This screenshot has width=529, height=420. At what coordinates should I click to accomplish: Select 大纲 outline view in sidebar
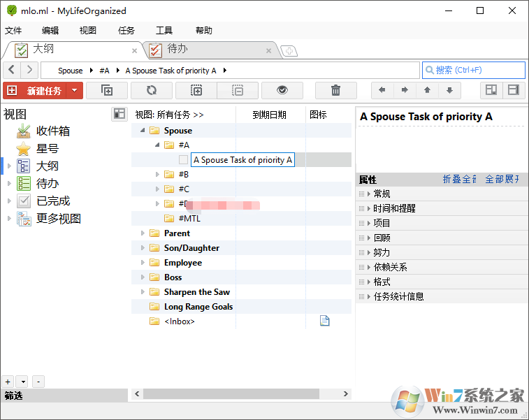click(x=48, y=166)
